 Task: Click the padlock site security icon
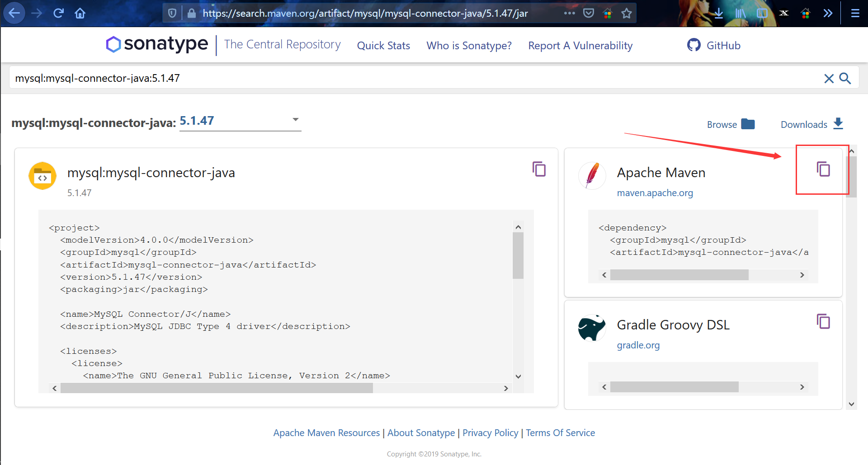(192, 13)
